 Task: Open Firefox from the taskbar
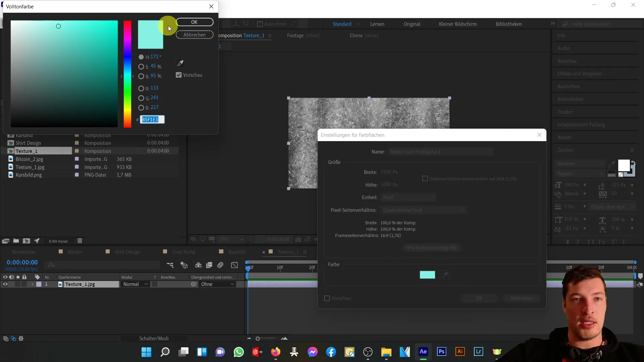(x=276, y=352)
